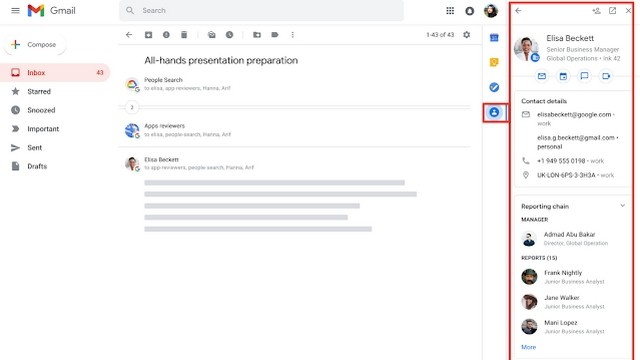
Task: Click elisa.g.beckett@gmail.com personal email
Action: (576, 138)
